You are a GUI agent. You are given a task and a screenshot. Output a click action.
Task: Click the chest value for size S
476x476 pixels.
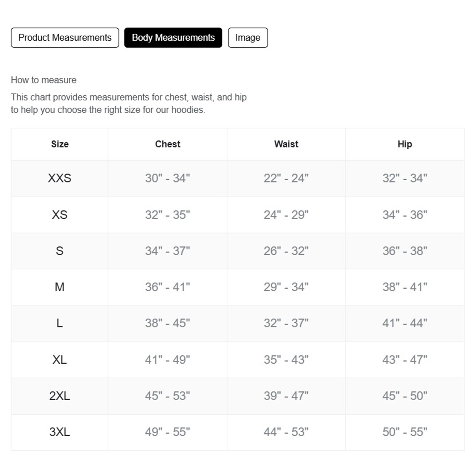(x=168, y=251)
